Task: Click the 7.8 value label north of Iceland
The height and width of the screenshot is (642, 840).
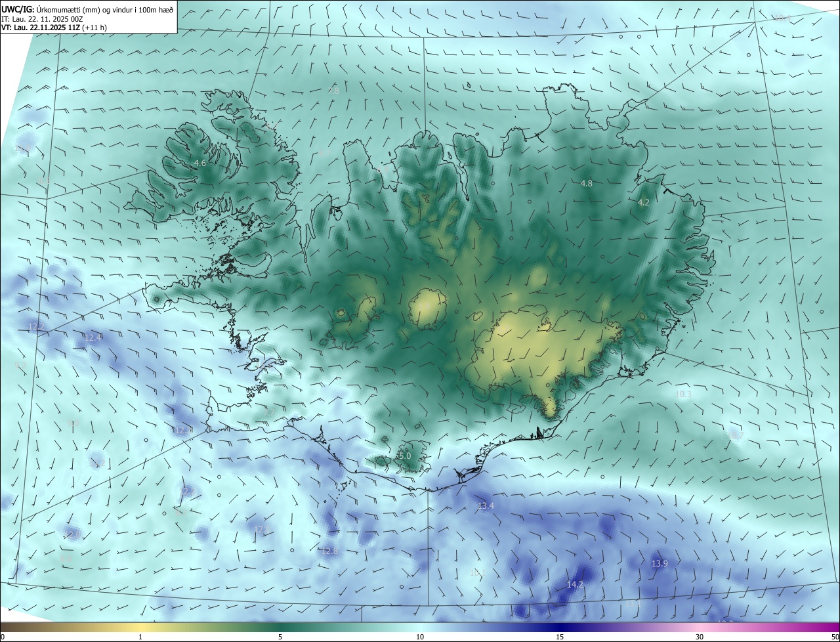Action: (x=333, y=91)
